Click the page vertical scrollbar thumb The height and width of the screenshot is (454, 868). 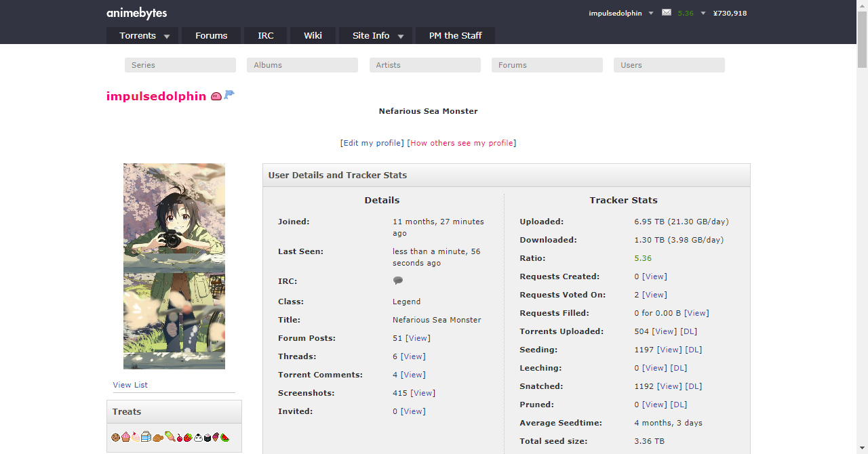[x=862, y=39]
